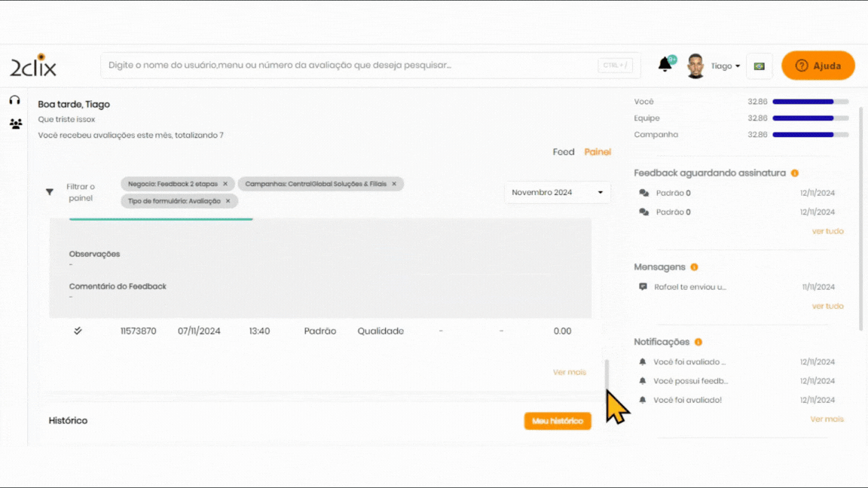Remove the Tipo de formulário: Avaliação filter

tap(228, 201)
